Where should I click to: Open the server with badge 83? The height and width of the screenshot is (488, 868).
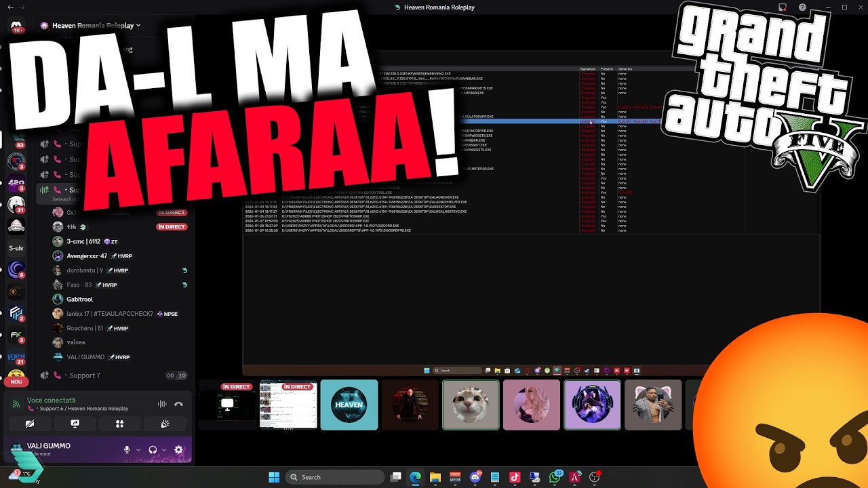tap(16, 140)
